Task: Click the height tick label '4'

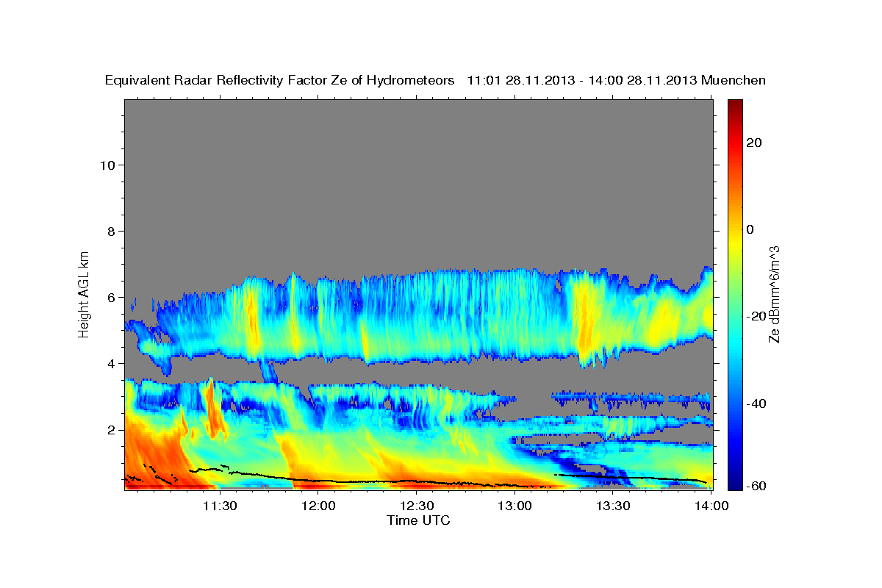Action: point(110,363)
